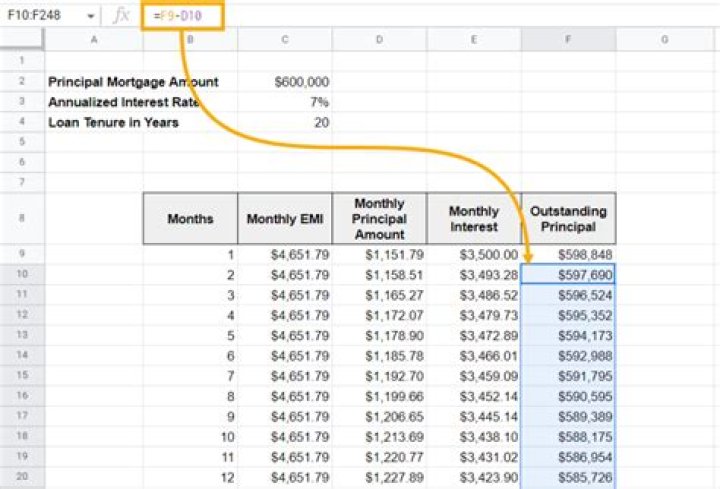Select the month 12 cell
Screen dimensions: 720x489
point(190,477)
